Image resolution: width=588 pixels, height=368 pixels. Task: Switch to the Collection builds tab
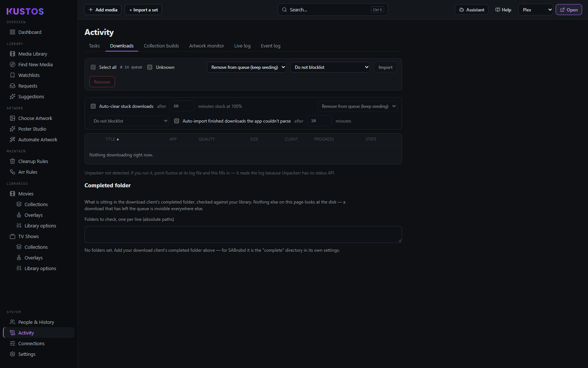(161, 46)
